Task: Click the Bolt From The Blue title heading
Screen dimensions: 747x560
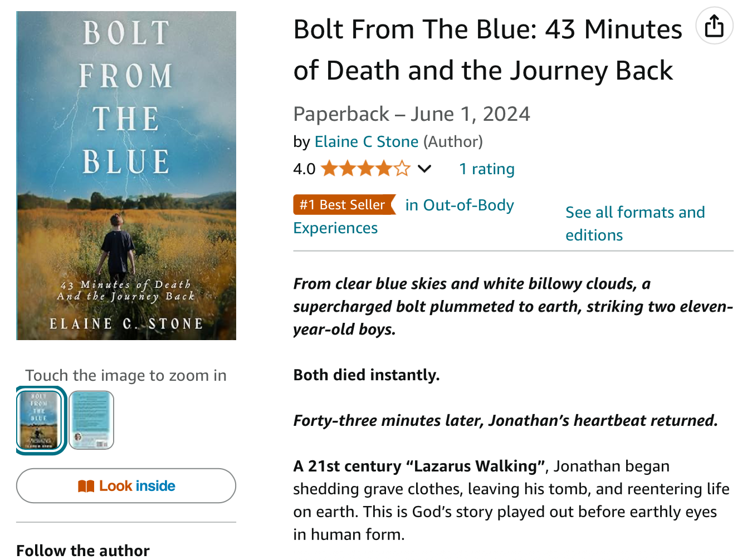Action: (487, 50)
